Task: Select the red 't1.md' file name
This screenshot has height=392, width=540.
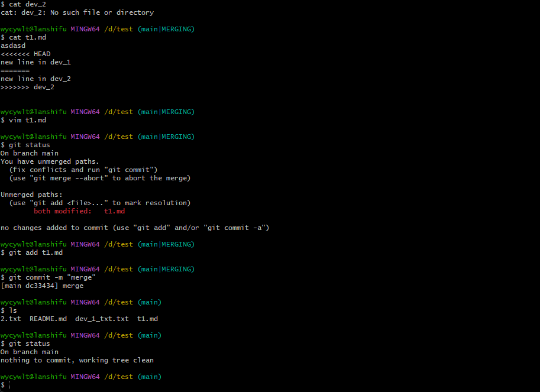Action: 114,211
